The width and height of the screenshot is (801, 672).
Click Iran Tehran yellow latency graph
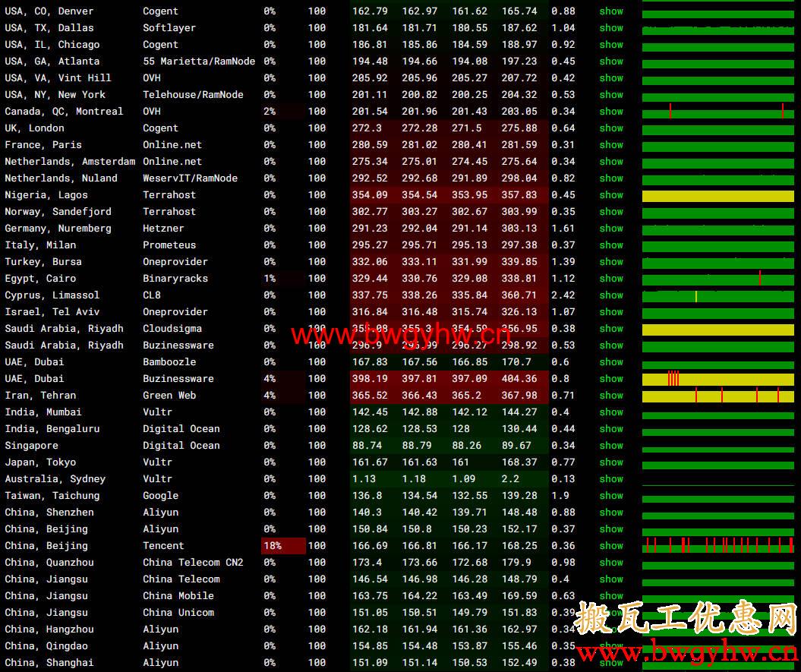[x=717, y=396]
